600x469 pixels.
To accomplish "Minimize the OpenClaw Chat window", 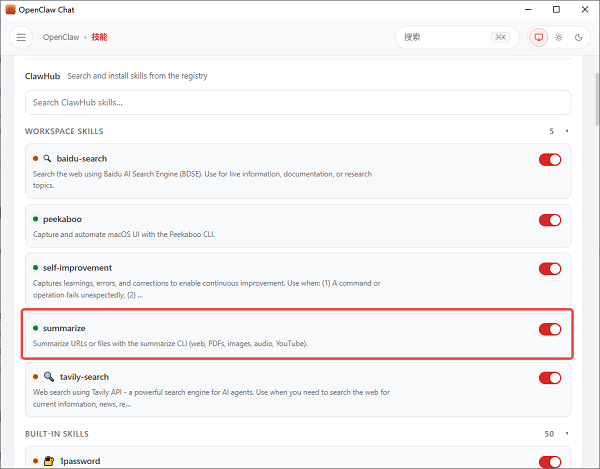I will point(528,9).
